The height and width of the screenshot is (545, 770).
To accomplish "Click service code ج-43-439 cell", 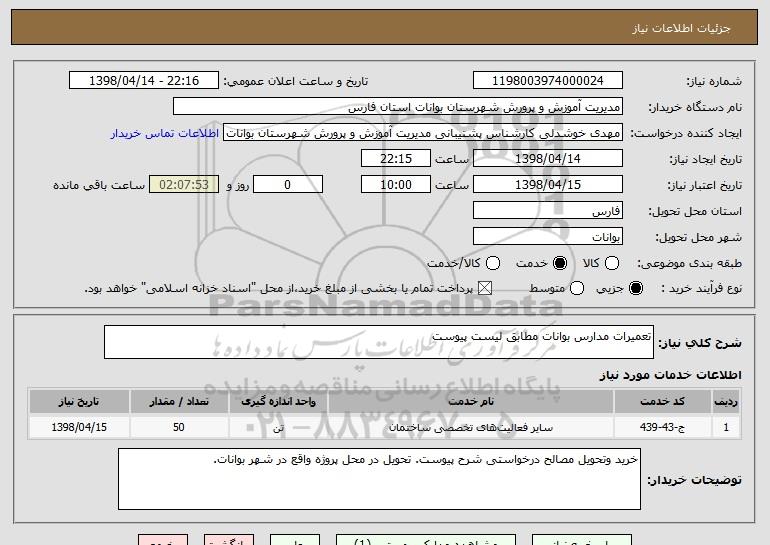I will [x=662, y=427].
